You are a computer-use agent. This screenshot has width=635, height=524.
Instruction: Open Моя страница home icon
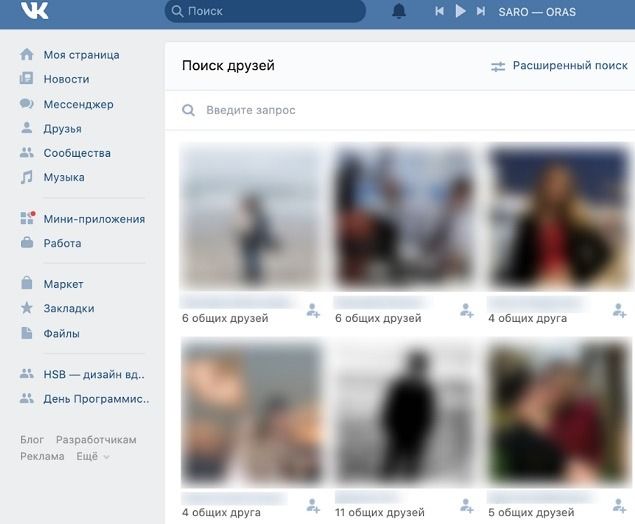pyautogui.click(x=27, y=54)
